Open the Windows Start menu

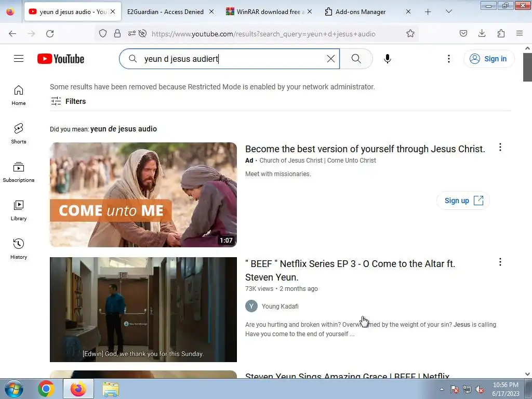point(14,389)
